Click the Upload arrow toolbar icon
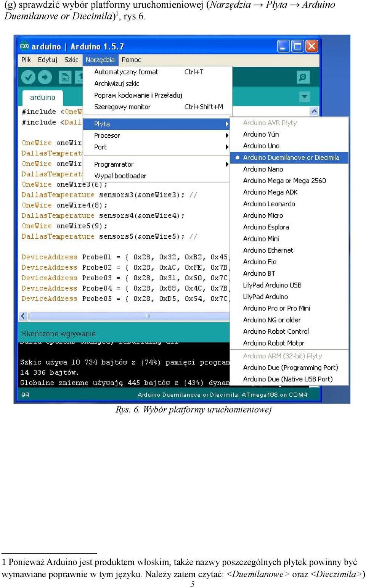Image resolution: width=366 pixels, height=588 pixels. [45, 77]
